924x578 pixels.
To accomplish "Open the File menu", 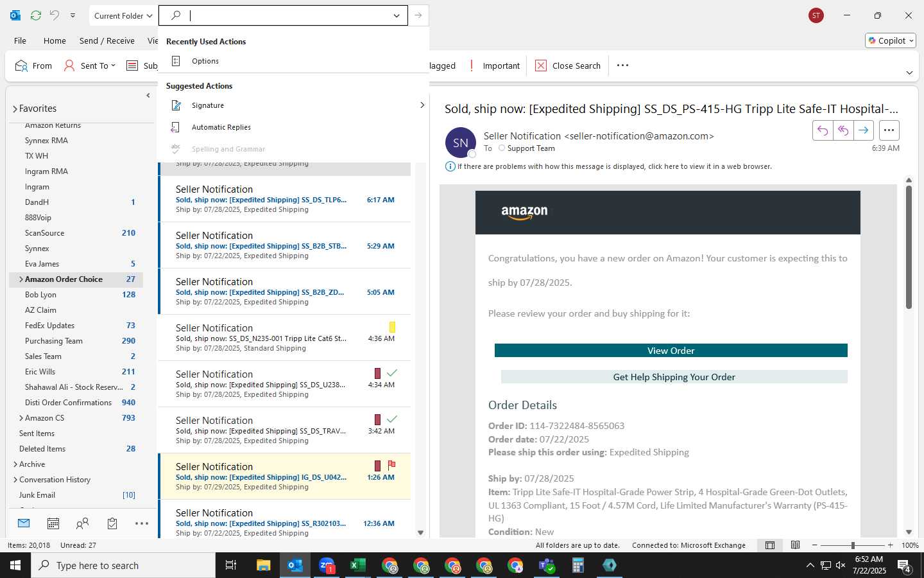I will click(x=21, y=40).
